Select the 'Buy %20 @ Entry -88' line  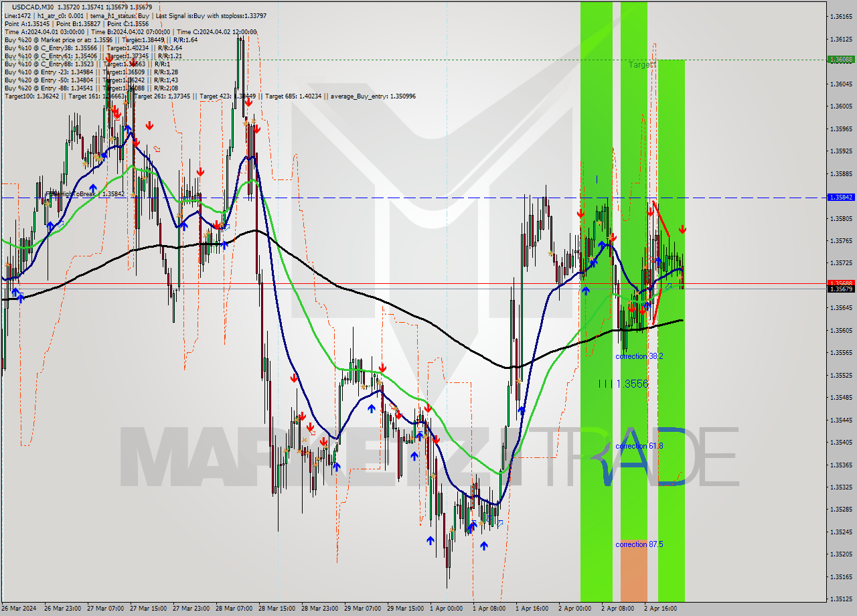[x=91, y=88]
